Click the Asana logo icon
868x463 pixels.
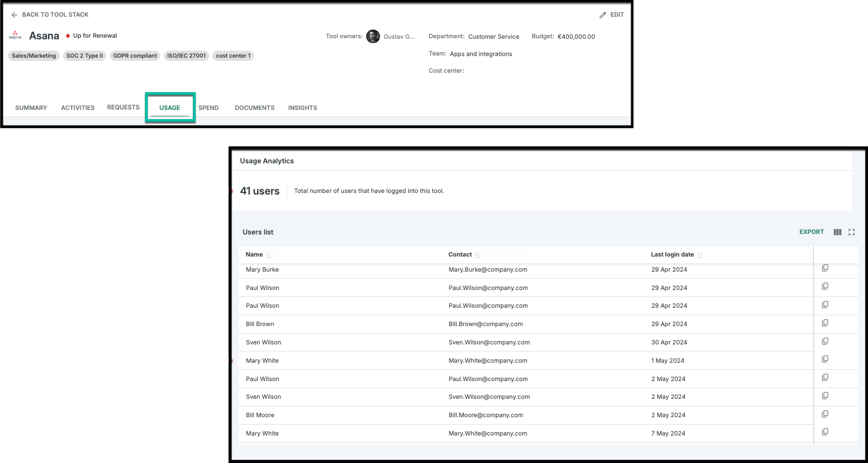click(15, 36)
